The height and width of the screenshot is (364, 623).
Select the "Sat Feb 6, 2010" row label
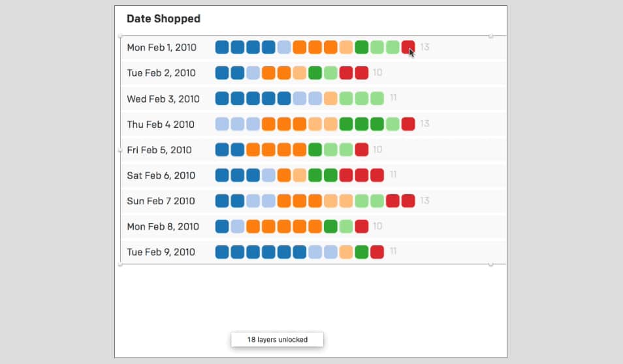(161, 175)
